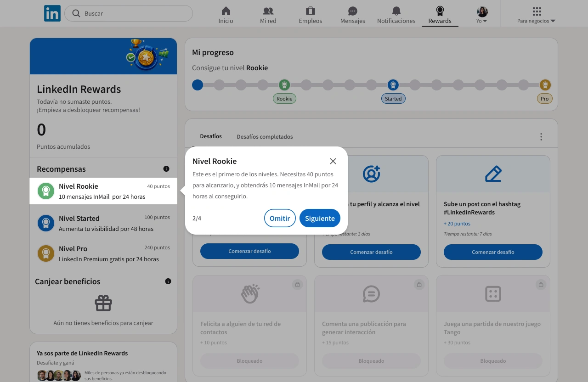Continue the tour with Siguiente

tap(320, 218)
